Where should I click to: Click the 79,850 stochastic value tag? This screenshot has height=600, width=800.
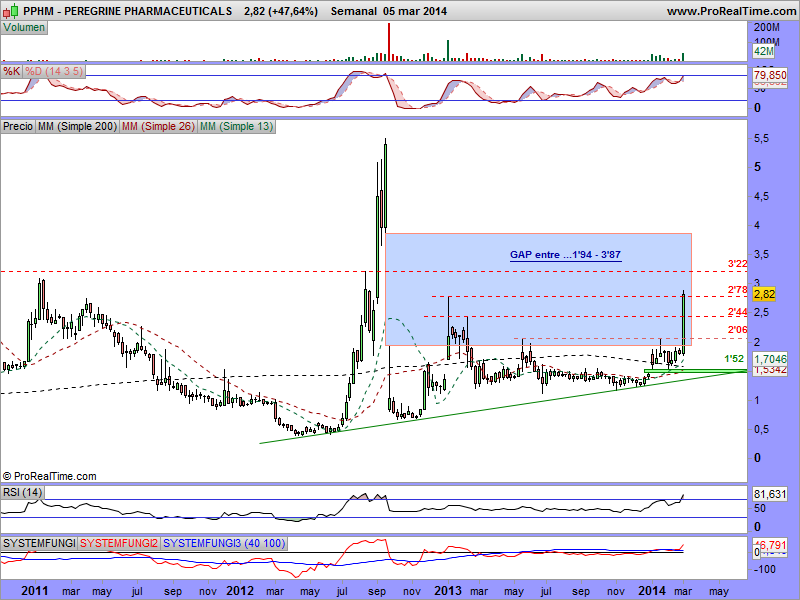click(x=770, y=75)
